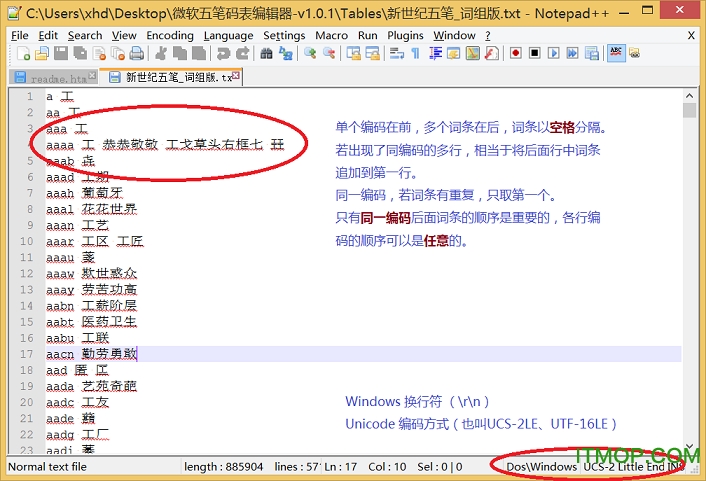Zoom in using the magnifier plus icon
Screen dimensions: 706x481
310,54
